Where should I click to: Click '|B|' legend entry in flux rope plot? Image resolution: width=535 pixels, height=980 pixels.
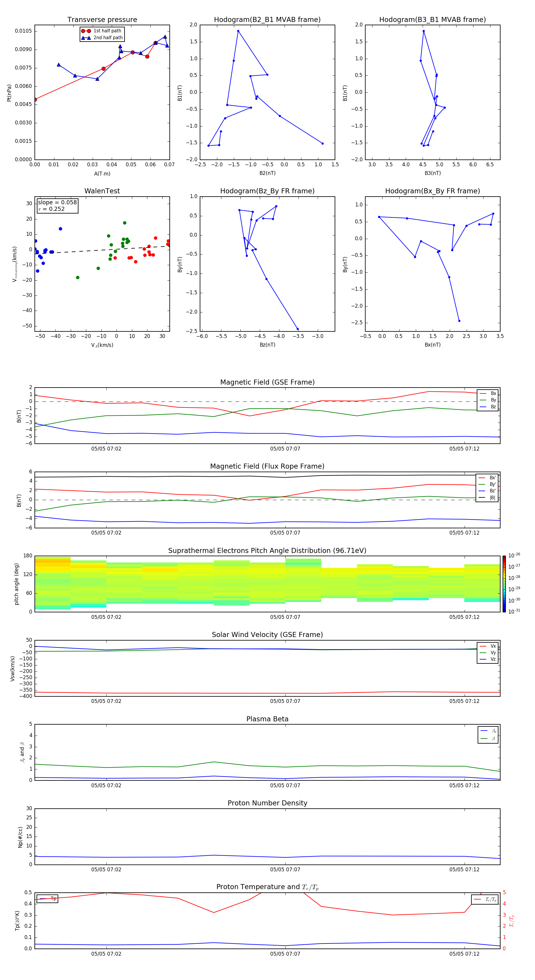487,497
